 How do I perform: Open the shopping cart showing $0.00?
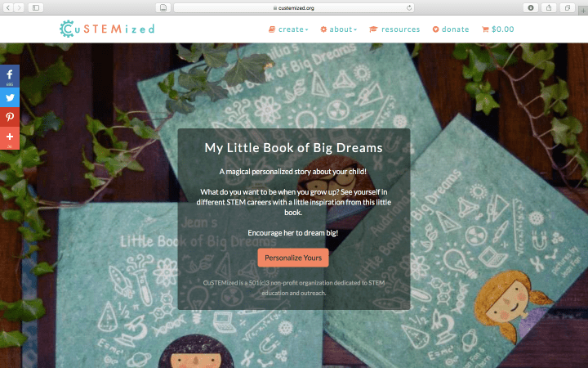(497, 29)
